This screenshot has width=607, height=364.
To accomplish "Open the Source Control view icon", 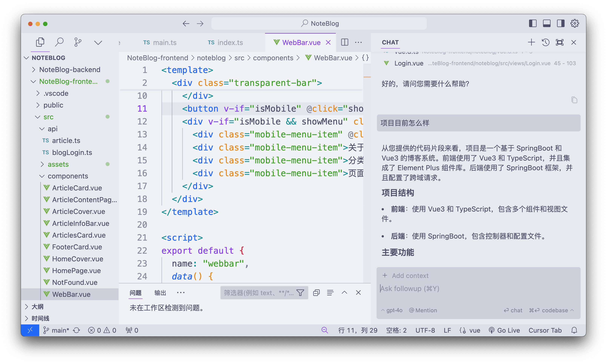I will [78, 42].
